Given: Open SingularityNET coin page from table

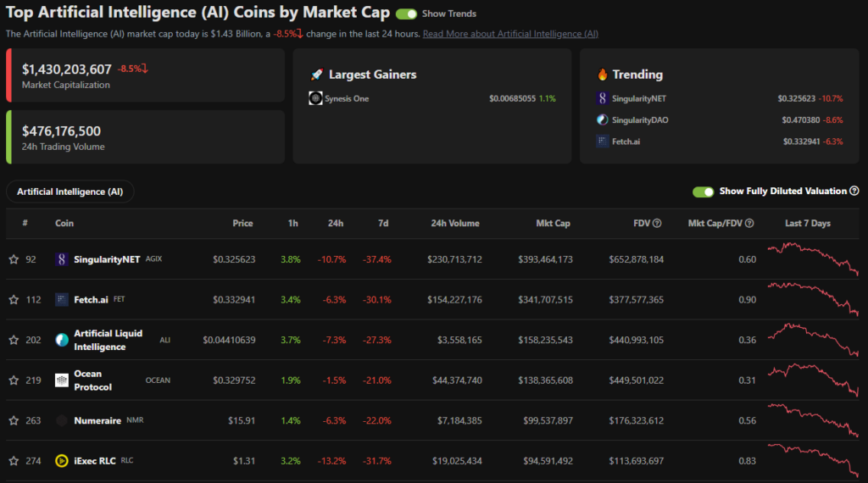Looking at the screenshot, I should (107, 259).
